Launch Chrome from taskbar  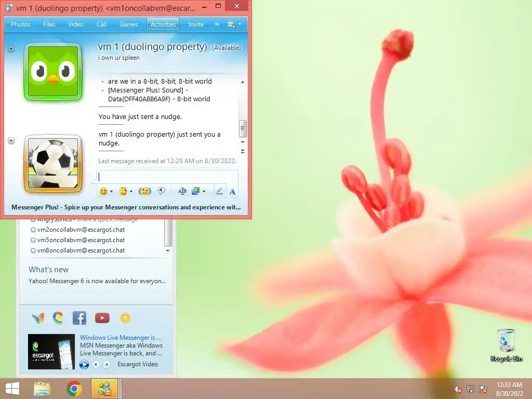click(74, 389)
